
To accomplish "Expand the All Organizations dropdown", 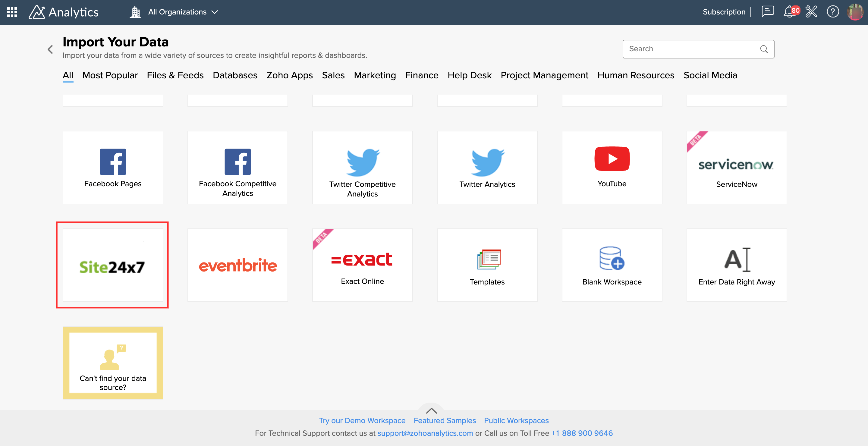I will pyautogui.click(x=183, y=12).
